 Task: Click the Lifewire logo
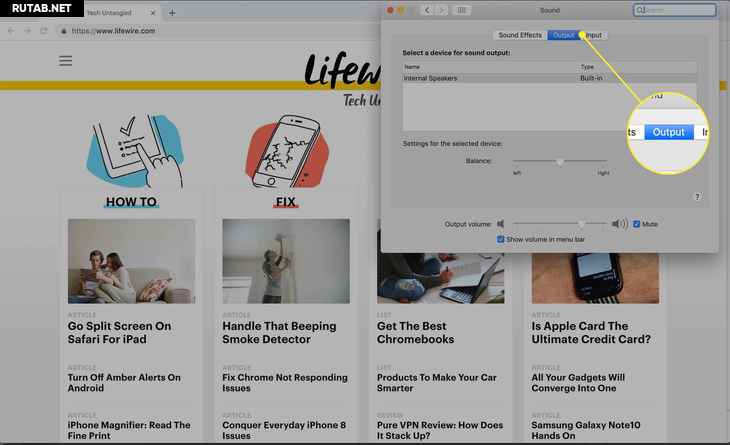(342, 70)
